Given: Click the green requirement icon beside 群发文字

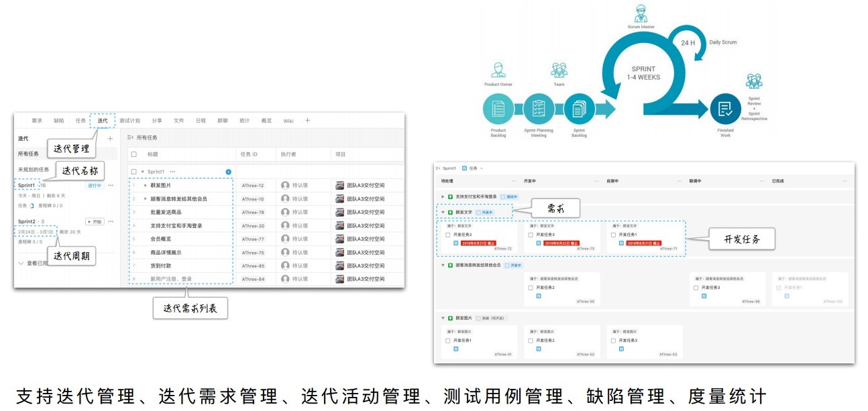Looking at the screenshot, I should point(451,213).
